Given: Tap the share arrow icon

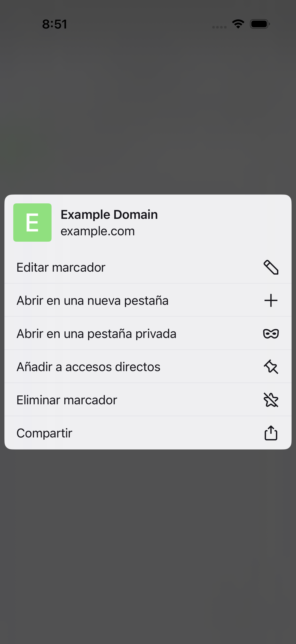Looking at the screenshot, I should click(x=271, y=433).
